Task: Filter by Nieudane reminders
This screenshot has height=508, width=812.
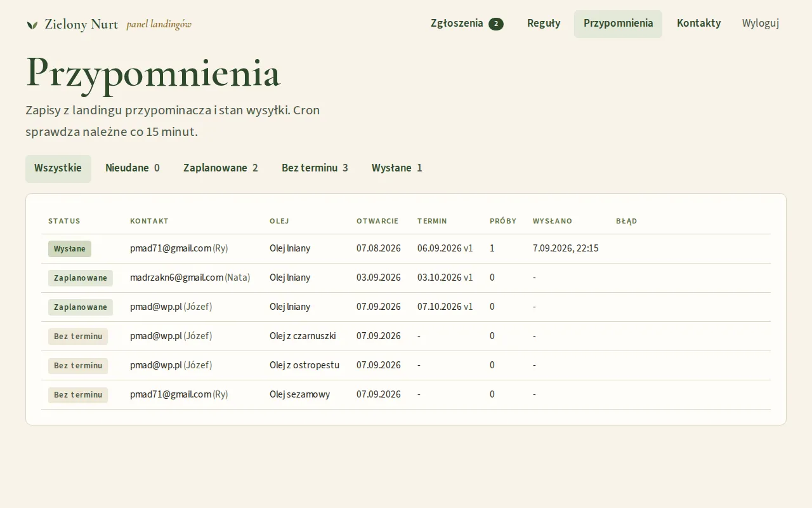Action: click(133, 169)
